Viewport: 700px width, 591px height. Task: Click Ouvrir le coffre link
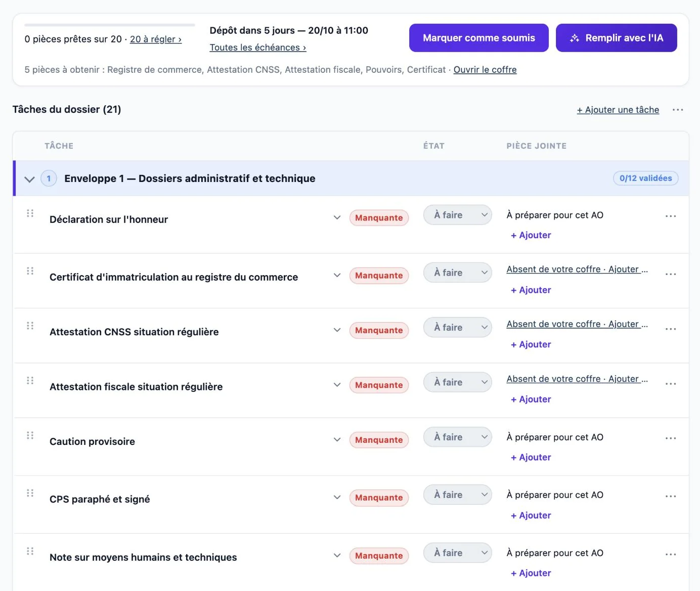485,70
